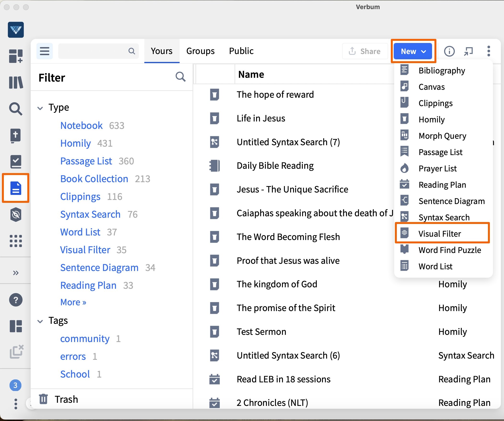The image size is (504, 421).
Task: Switch to the Public tab
Action: 241,51
